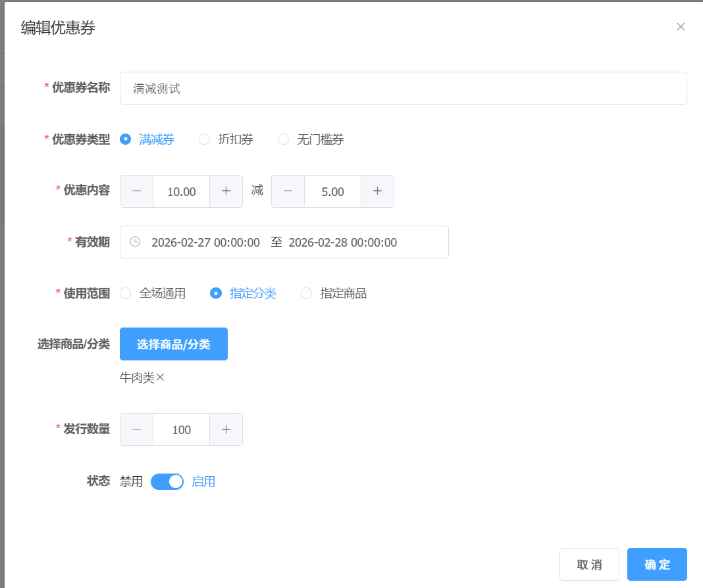Select the 满减券 coupon type
Image resolution: width=703 pixels, height=588 pixels.
[x=126, y=139]
